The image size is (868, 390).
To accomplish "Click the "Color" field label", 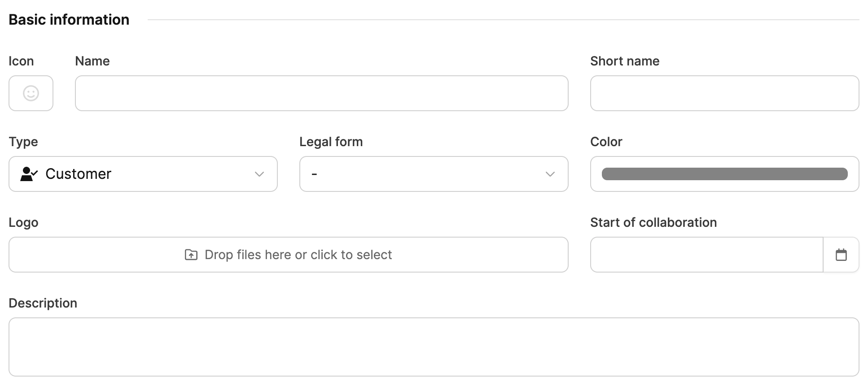I will [606, 142].
